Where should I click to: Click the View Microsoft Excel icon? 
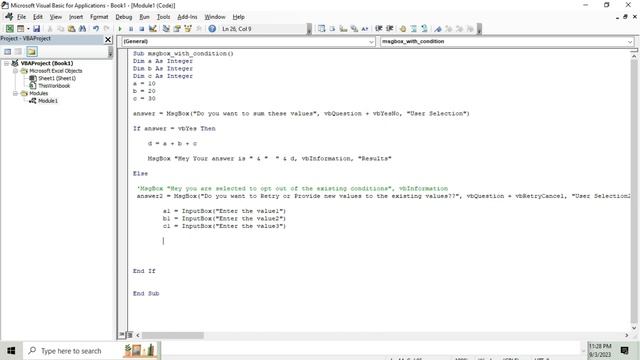[x=9, y=29]
